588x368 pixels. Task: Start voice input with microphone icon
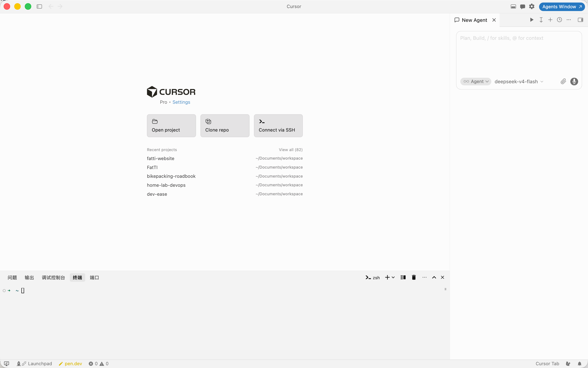(x=574, y=81)
